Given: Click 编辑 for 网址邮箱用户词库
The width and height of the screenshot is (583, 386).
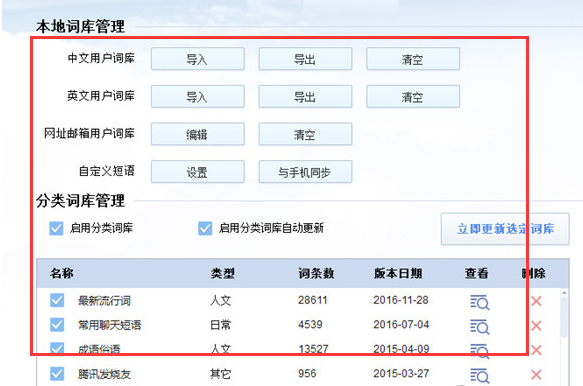Looking at the screenshot, I should (x=197, y=134).
